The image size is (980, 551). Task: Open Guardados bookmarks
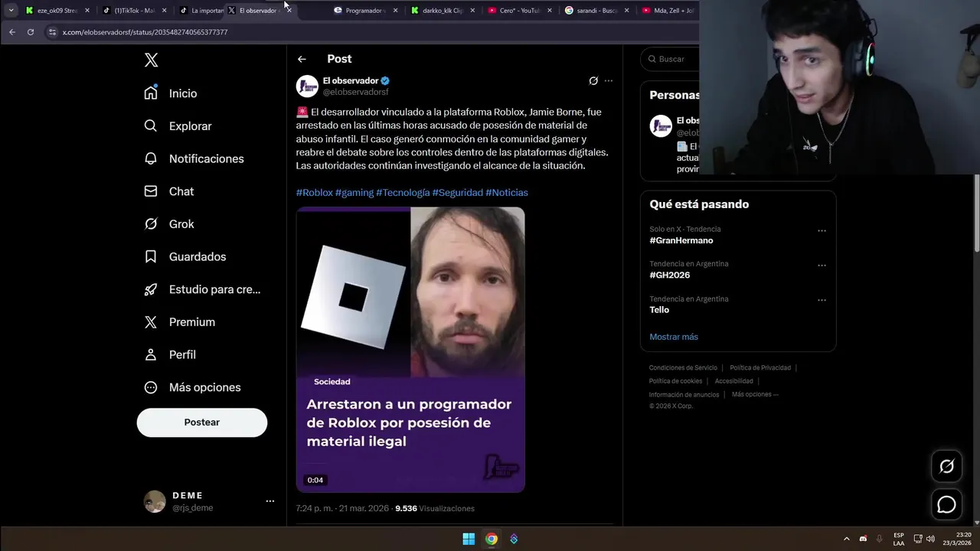(x=185, y=256)
